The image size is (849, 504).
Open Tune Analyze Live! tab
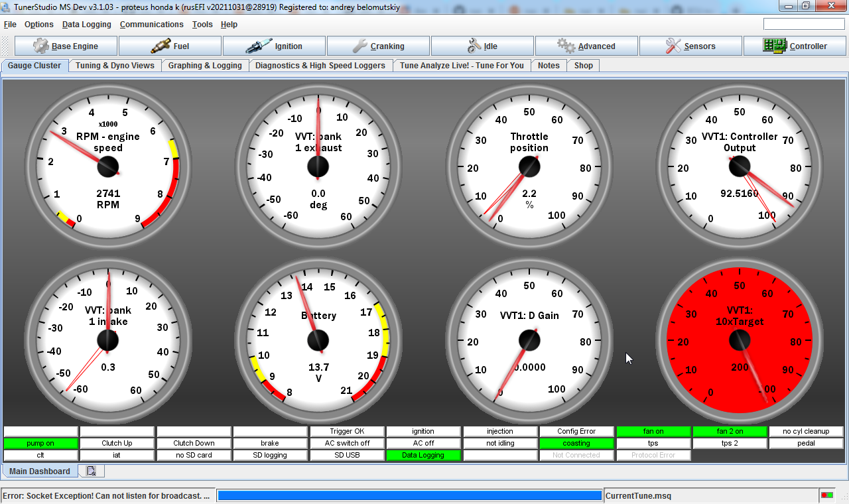pos(462,66)
